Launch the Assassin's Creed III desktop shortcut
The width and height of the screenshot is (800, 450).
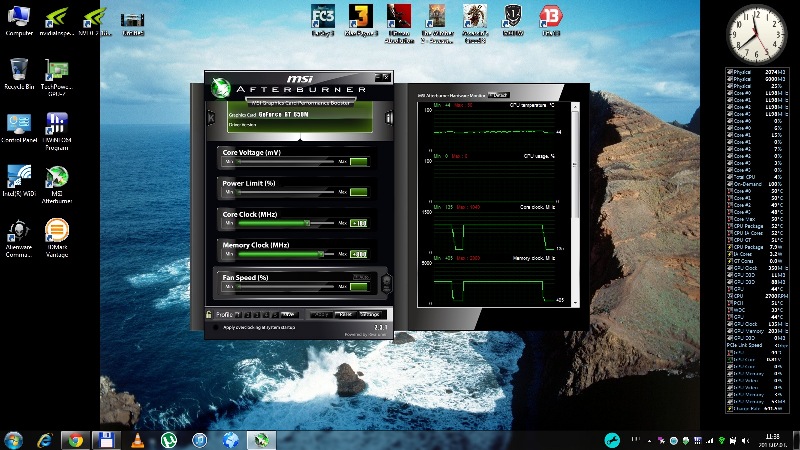tap(475, 23)
